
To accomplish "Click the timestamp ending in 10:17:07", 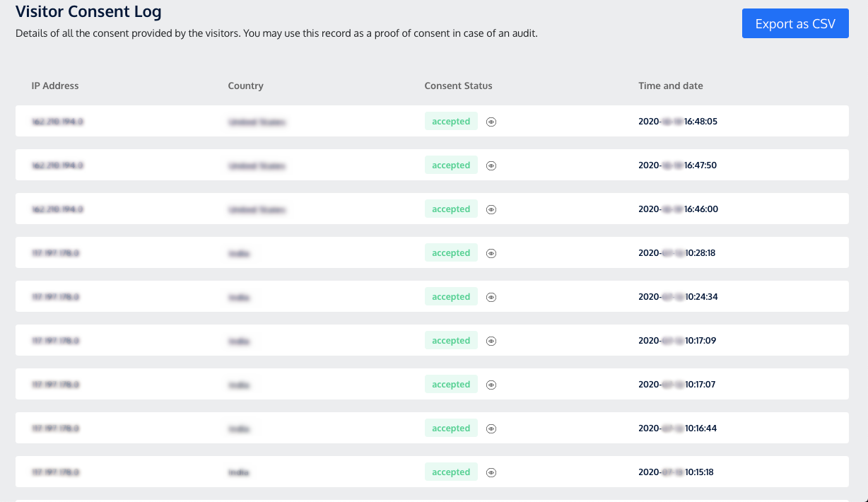I will (x=677, y=385).
